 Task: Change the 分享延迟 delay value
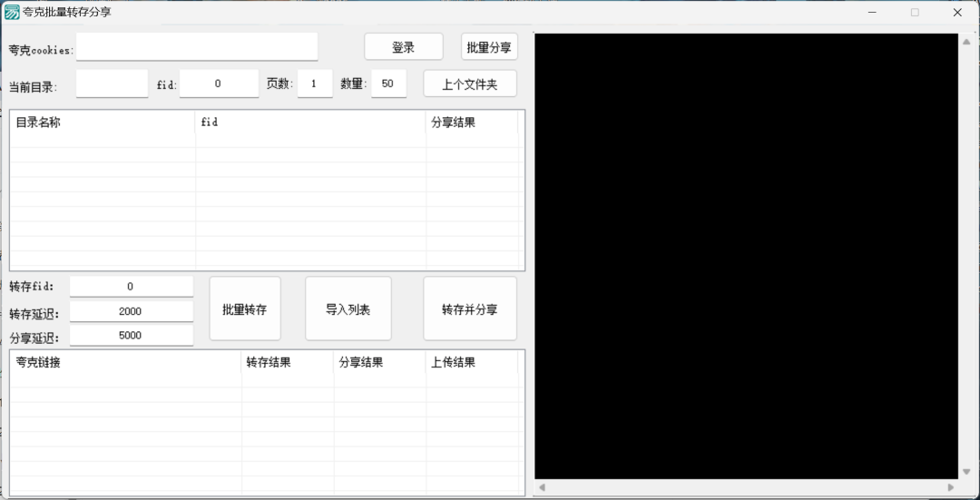click(x=131, y=335)
